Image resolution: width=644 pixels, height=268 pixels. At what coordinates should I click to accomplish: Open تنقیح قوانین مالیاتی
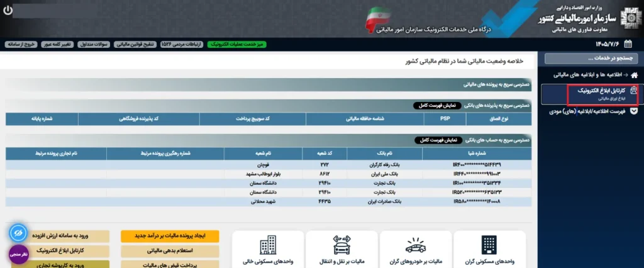click(135, 45)
